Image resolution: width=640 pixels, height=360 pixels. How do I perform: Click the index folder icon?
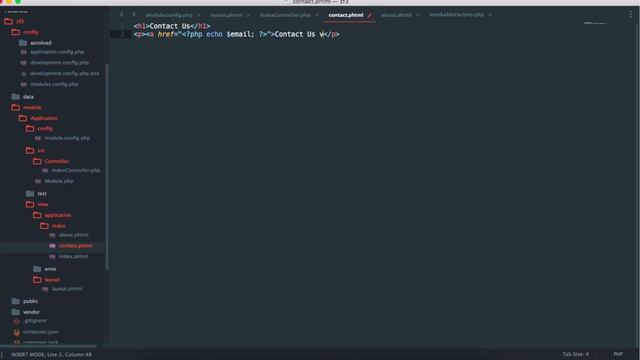pyautogui.click(x=44, y=226)
